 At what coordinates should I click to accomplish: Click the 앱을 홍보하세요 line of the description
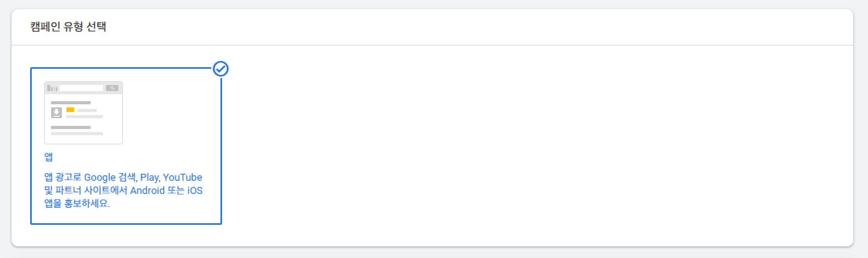coord(77,204)
